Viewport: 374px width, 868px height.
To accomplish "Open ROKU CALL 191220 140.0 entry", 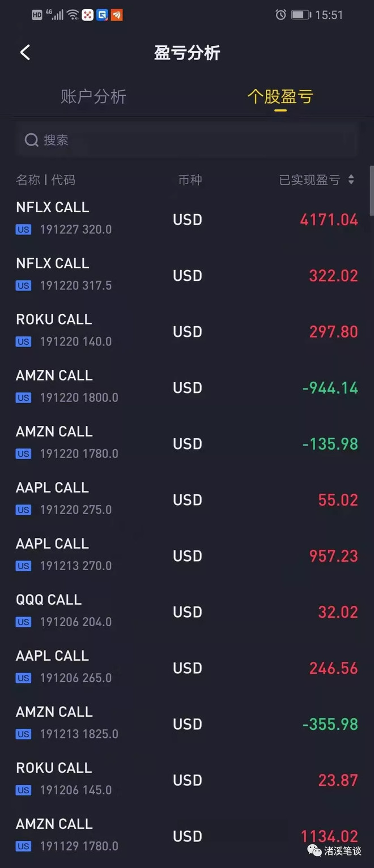I will click(x=187, y=331).
